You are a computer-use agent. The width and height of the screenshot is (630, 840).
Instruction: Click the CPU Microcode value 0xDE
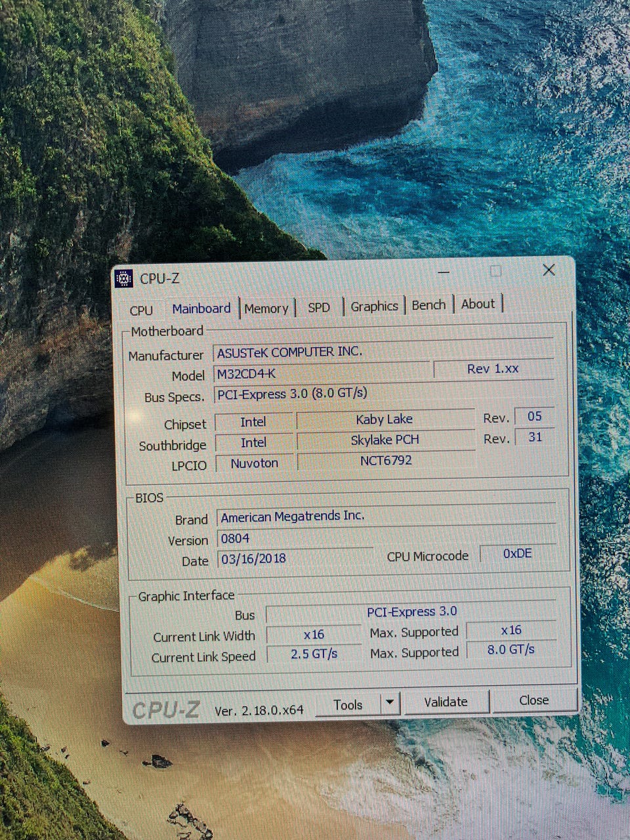pyautogui.click(x=517, y=554)
